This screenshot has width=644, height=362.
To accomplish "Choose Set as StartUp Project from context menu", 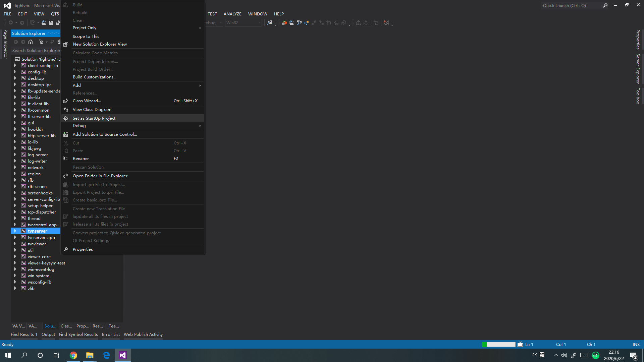I will click(94, 118).
